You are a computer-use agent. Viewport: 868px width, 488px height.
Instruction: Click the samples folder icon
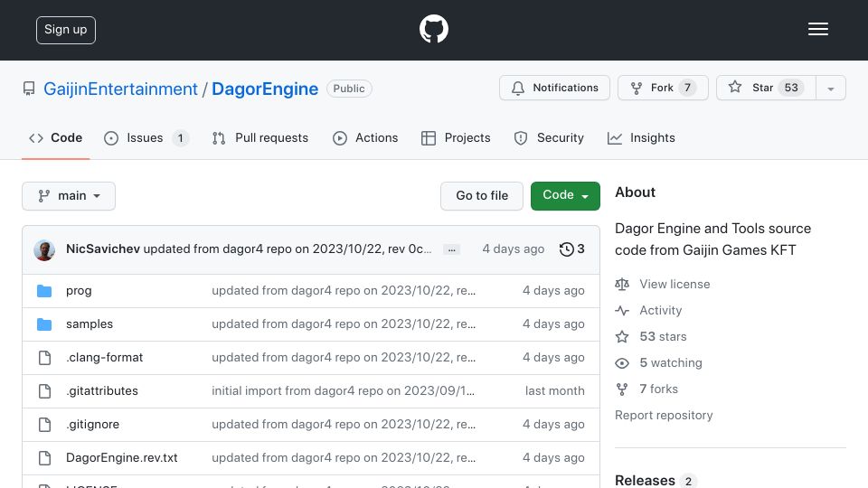tap(44, 324)
